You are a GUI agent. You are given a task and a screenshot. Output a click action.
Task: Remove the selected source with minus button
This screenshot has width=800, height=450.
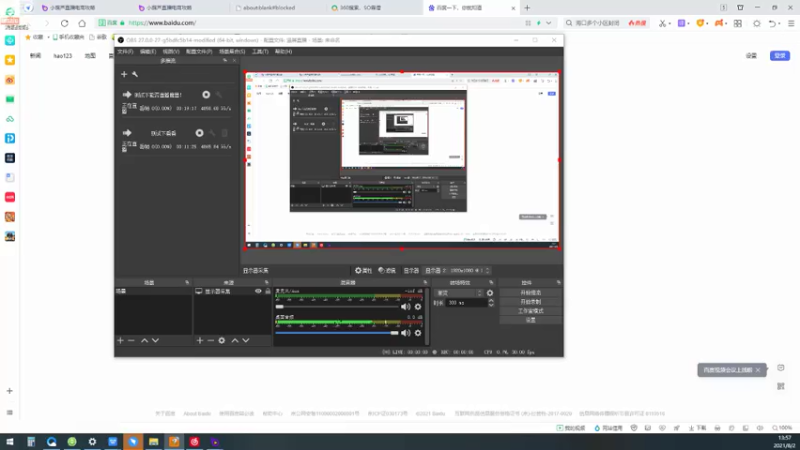pyautogui.click(x=210, y=340)
